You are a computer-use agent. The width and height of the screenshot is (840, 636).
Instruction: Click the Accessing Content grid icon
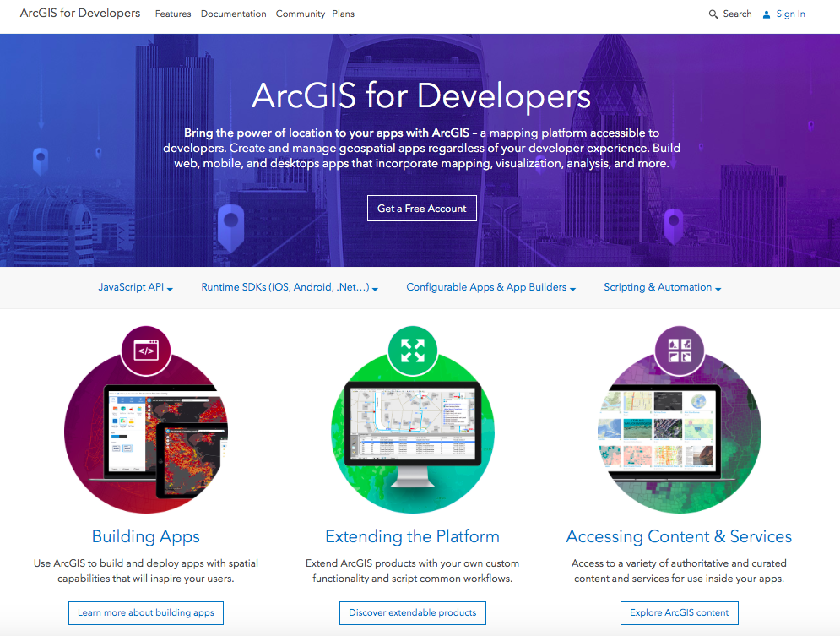click(x=680, y=351)
